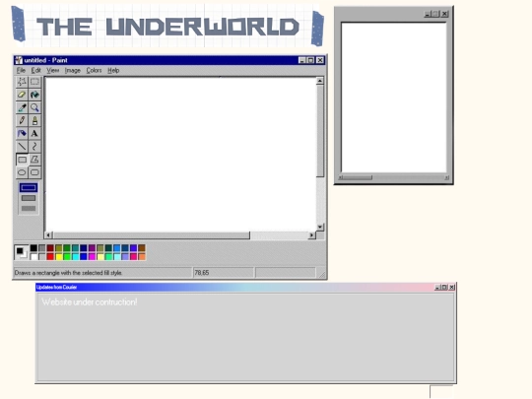Pick the brown color swatch
This screenshot has height=399, width=532.
pyautogui.click(x=142, y=248)
